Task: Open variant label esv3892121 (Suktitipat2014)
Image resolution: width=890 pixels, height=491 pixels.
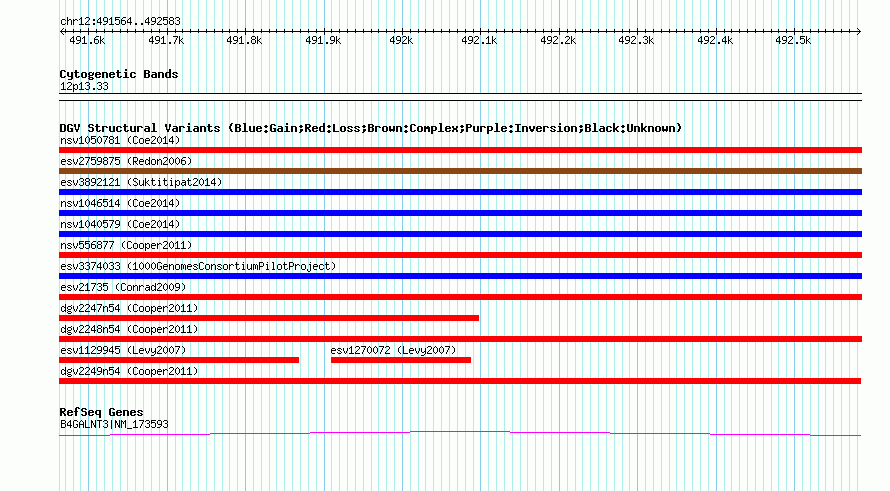Action: click(141, 182)
